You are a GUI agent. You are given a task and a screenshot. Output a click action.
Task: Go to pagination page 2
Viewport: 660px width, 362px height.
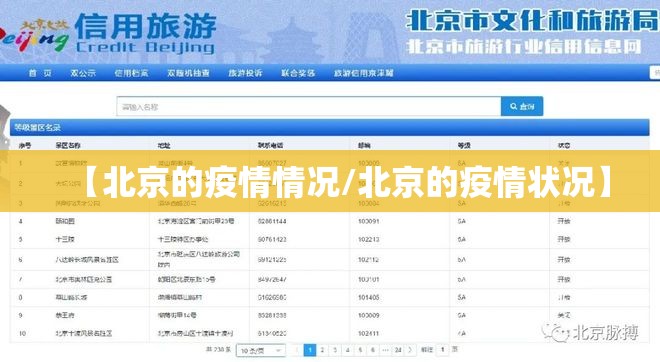coord(322,350)
